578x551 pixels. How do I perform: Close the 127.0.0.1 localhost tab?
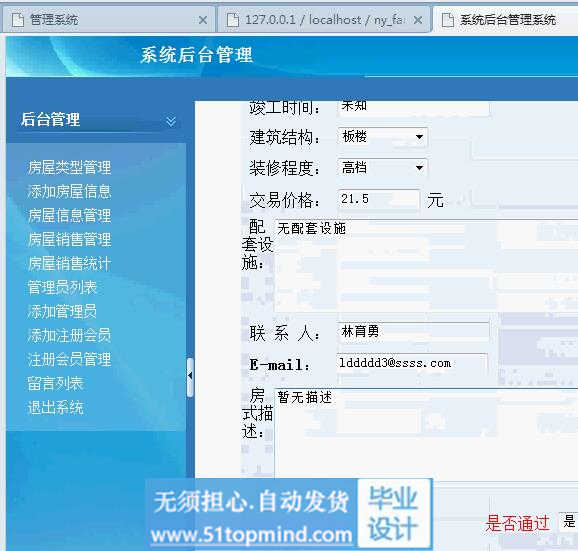coord(418,20)
